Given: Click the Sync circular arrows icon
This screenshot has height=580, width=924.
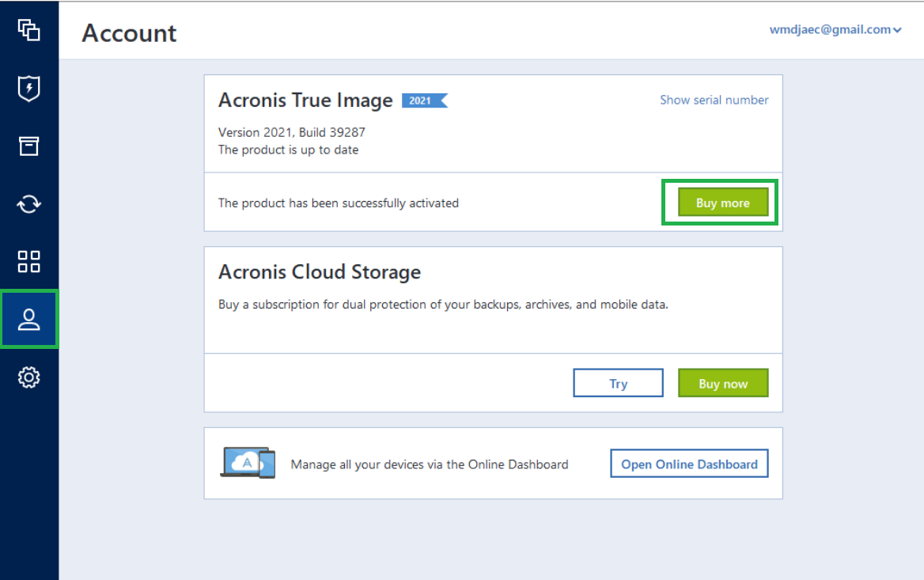Looking at the screenshot, I should [29, 203].
